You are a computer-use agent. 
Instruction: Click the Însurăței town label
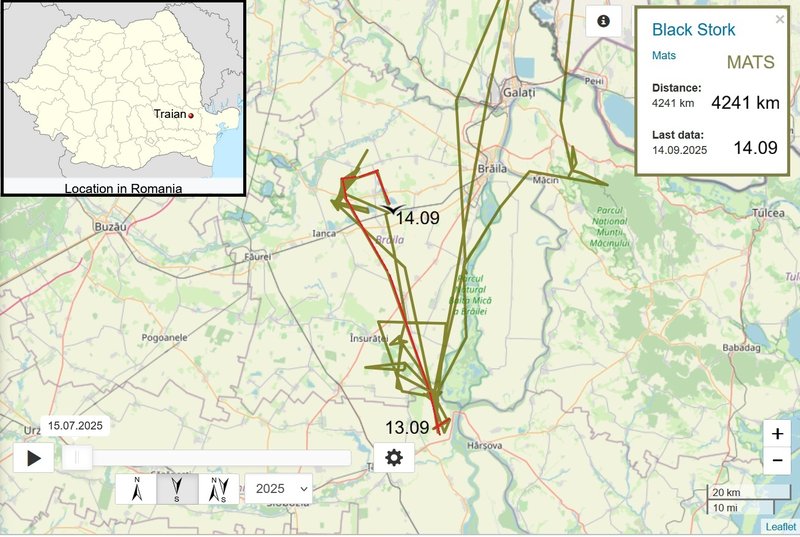(x=369, y=338)
